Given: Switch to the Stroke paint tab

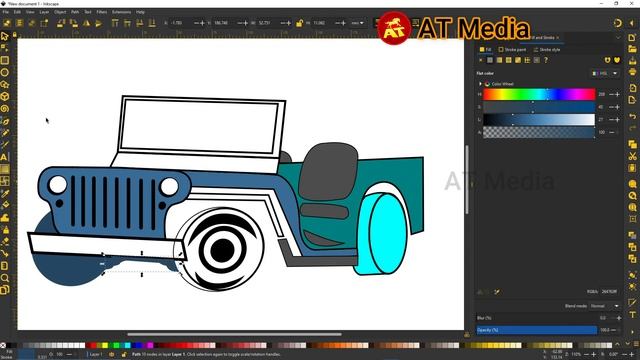Looking at the screenshot, I should click(512, 50).
